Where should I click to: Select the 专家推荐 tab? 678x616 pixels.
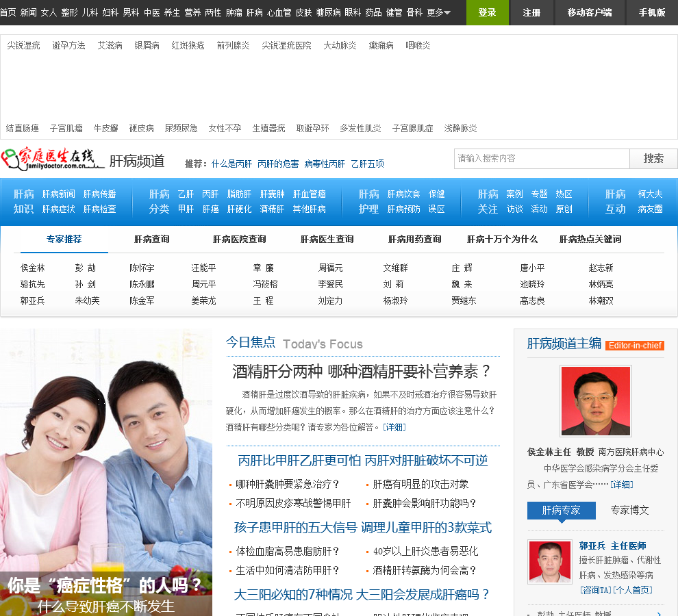point(64,239)
